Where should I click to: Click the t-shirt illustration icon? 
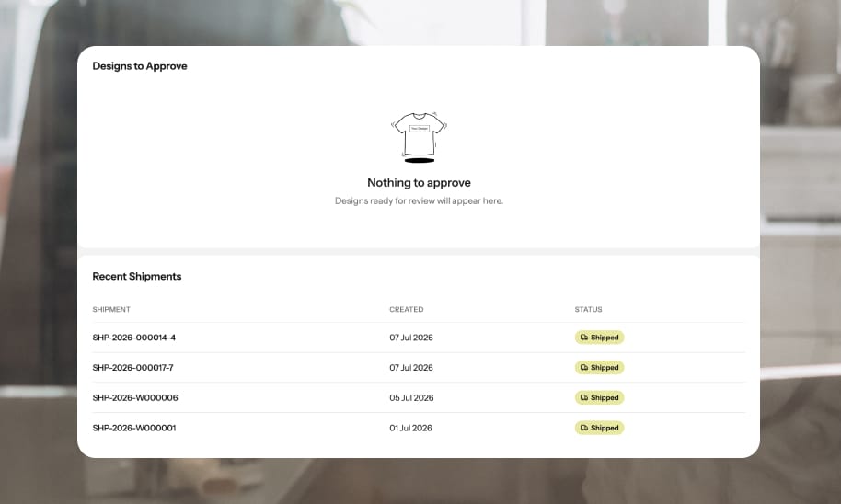click(x=419, y=137)
